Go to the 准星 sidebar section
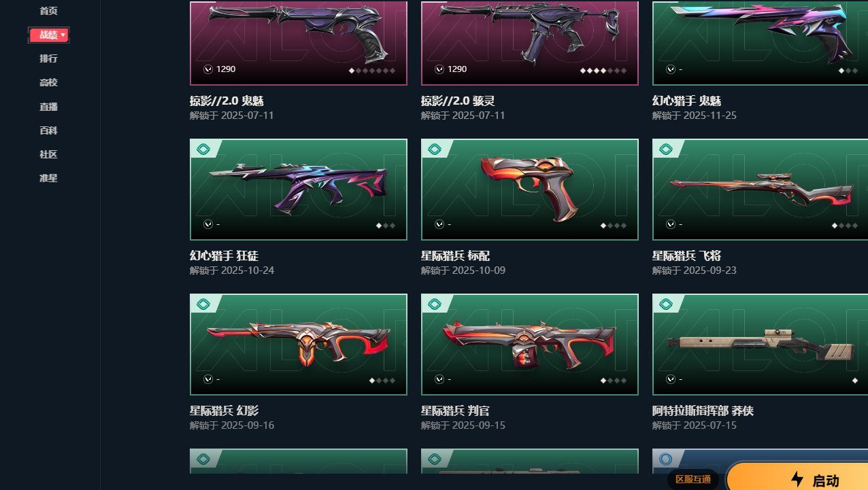The image size is (868, 490). pyautogui.click(x=48, y=178)
